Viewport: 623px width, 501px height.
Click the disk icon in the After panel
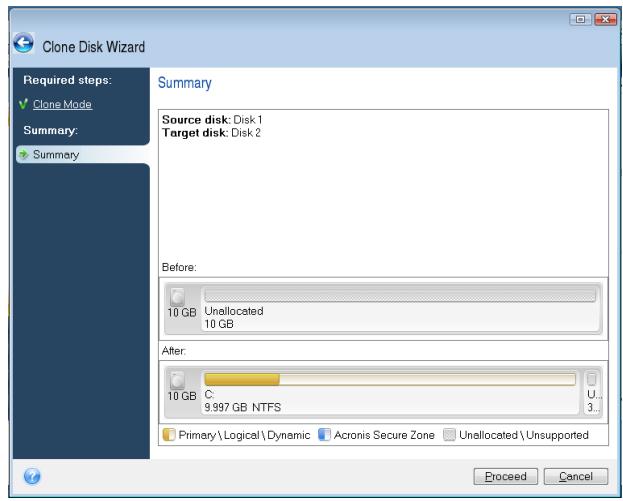[x=178, y=380]
